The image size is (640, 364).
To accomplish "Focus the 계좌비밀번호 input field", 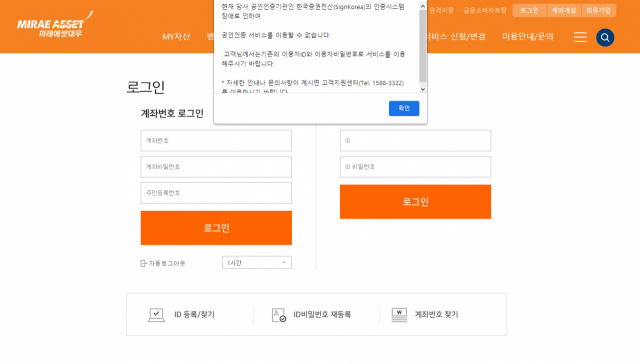I will pos(216,166).
